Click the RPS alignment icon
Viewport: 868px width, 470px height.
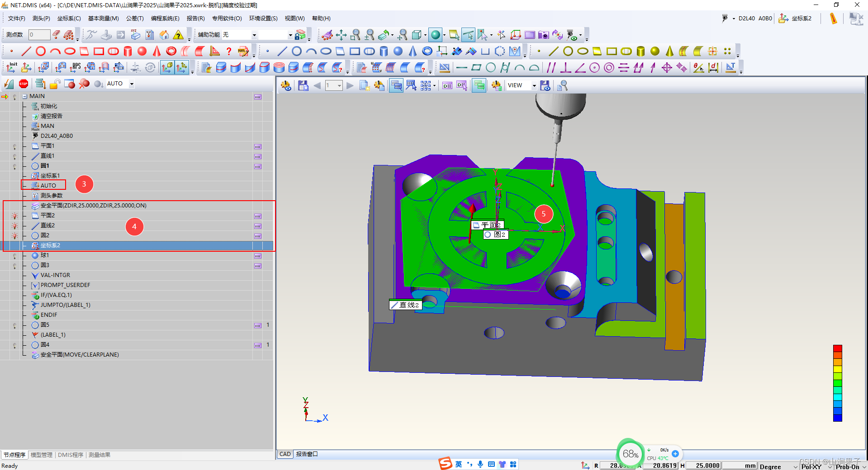pos(75,67)
